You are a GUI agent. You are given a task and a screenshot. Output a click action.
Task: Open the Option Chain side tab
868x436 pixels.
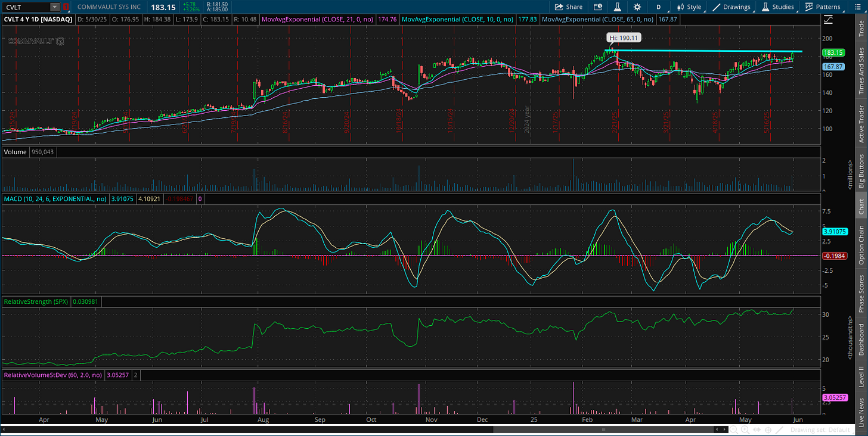(x=861, y=245)
